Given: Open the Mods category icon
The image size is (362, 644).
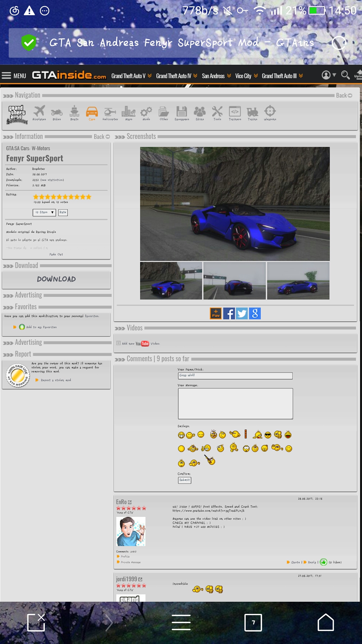Looking at the screenshot, I should (x=146, y=113).
